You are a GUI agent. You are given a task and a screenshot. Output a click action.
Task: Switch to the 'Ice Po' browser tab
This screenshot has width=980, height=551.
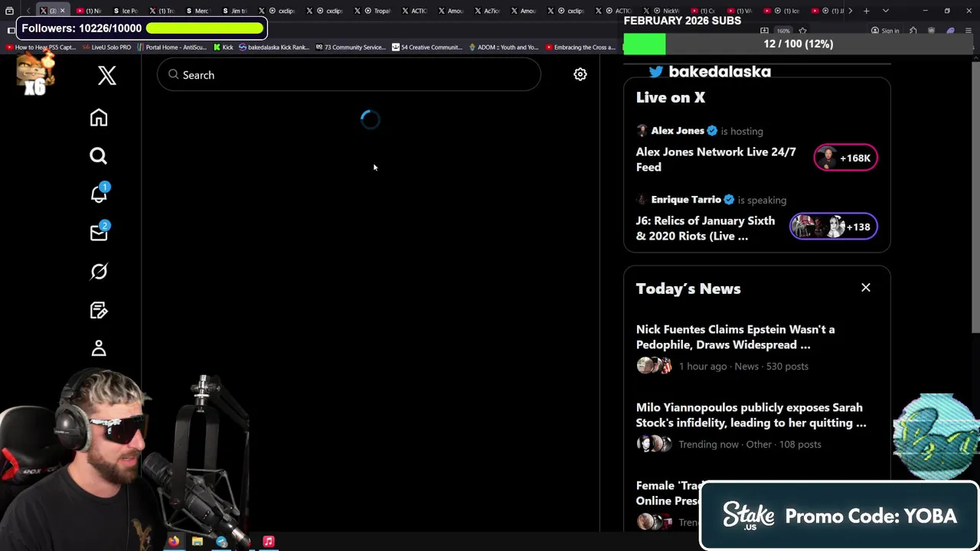point(126,11)
